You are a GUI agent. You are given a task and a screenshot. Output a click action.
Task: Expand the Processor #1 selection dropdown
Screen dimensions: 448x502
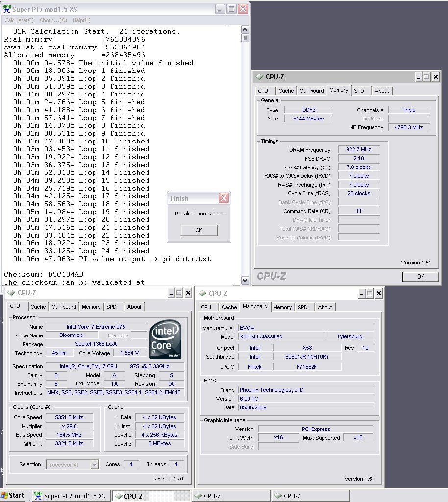(94, 465)
